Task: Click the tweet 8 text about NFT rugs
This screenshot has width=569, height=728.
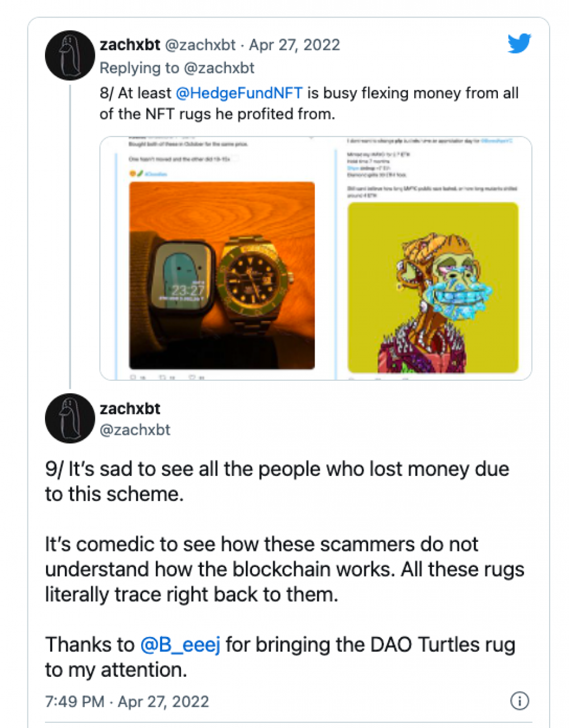Action: [x=309, y=104]
